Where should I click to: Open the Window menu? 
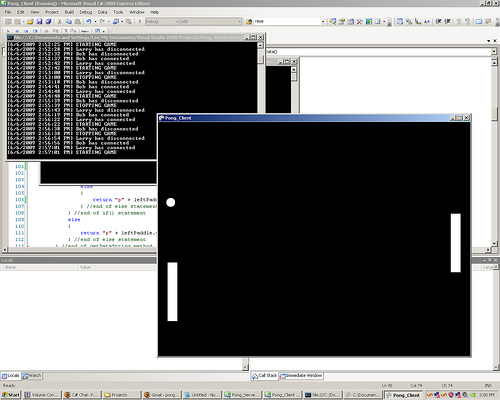137,12
